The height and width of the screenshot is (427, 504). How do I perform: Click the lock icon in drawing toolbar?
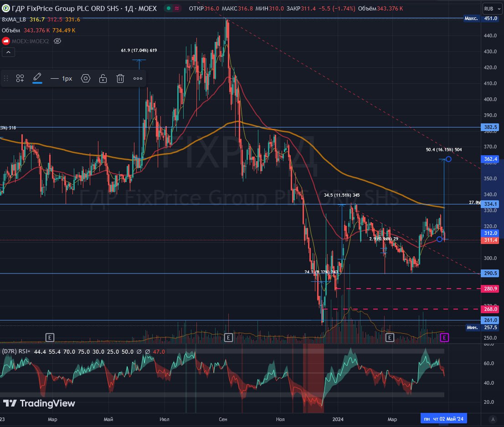pyautogui.click(x=103, y=78)
